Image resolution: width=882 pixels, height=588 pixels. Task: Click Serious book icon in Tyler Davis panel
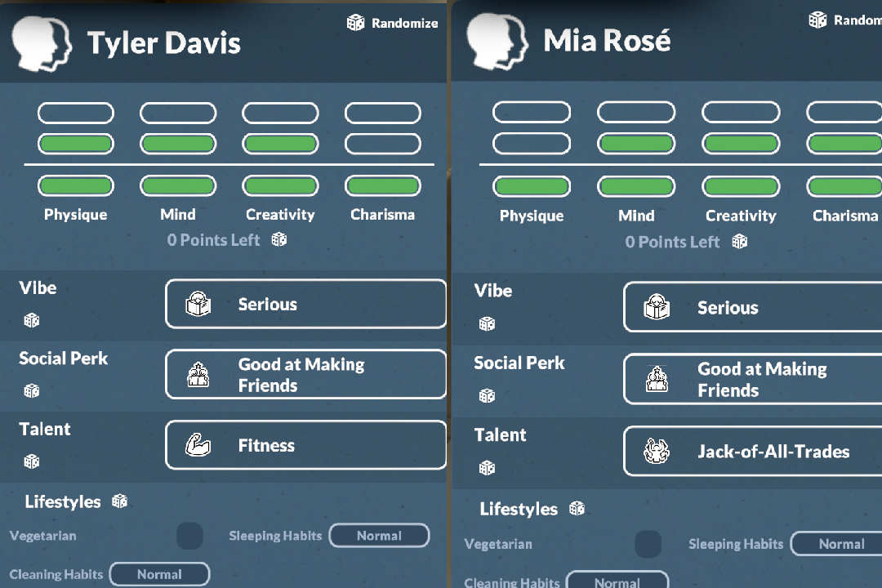coord(198,304)
